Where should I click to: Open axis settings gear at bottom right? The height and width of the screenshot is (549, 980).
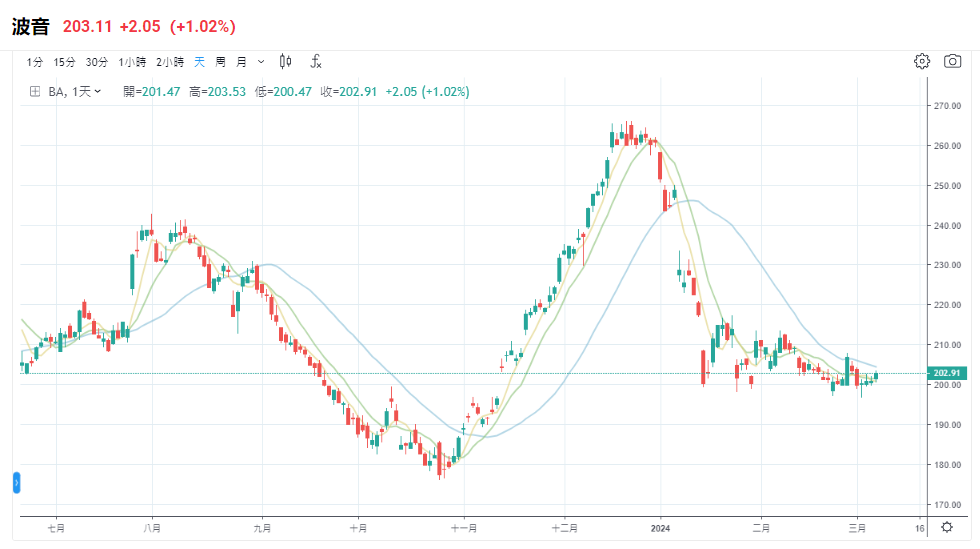tap(947, 527)
